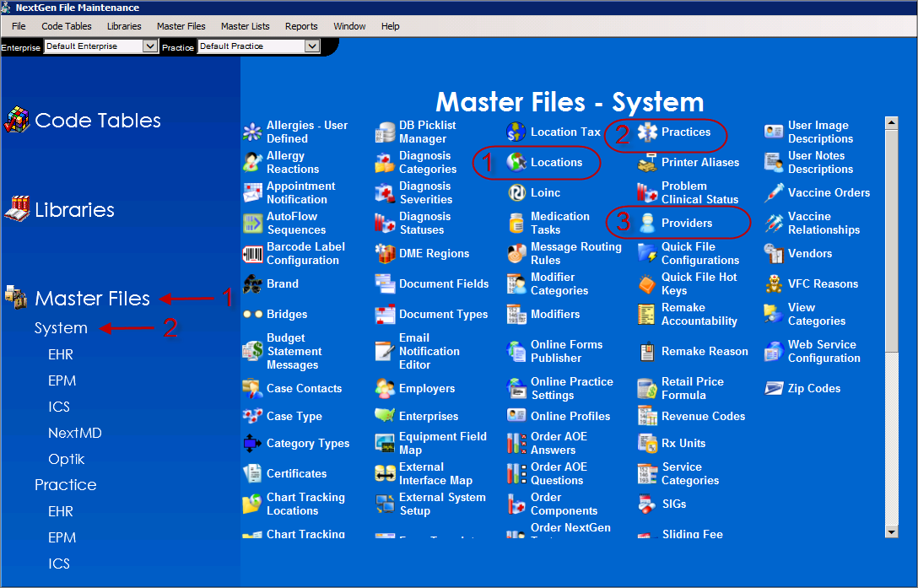918x588 pixels.
Task: Open the Window menu
Action: (349, 26)
